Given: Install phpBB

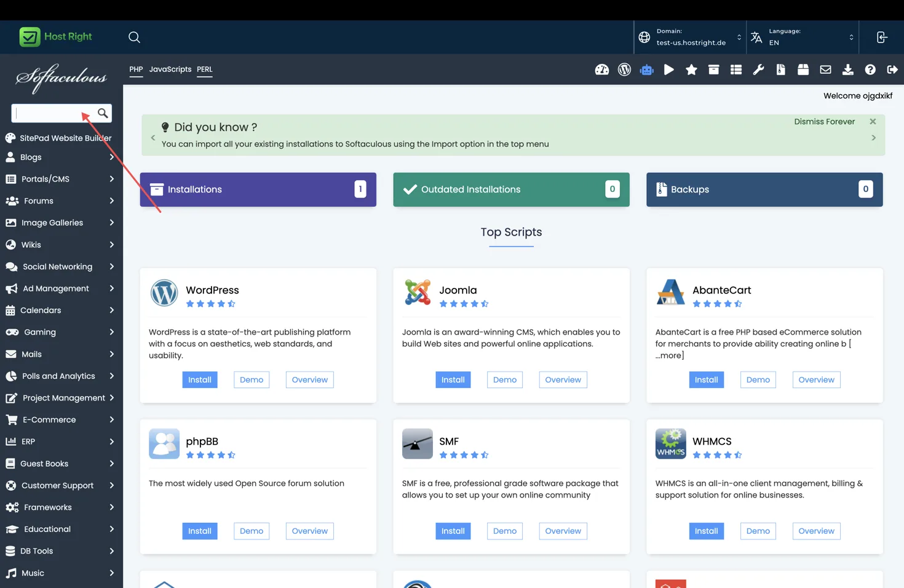Looking at the screenshot, I should pos(200,531).
